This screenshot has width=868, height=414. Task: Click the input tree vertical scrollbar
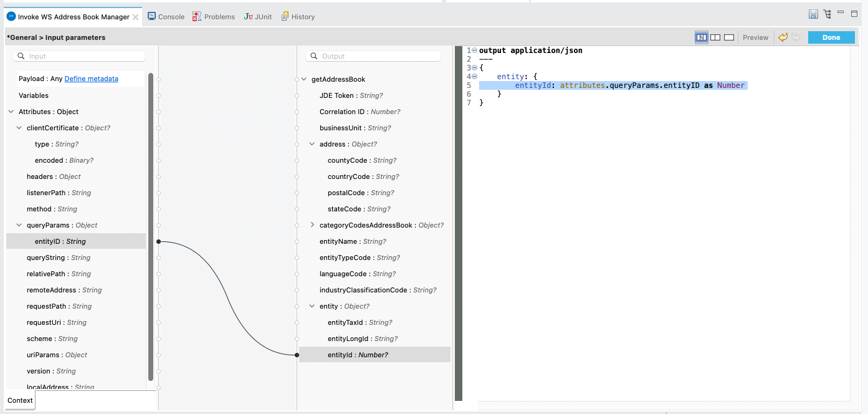[x=151, y=224]
